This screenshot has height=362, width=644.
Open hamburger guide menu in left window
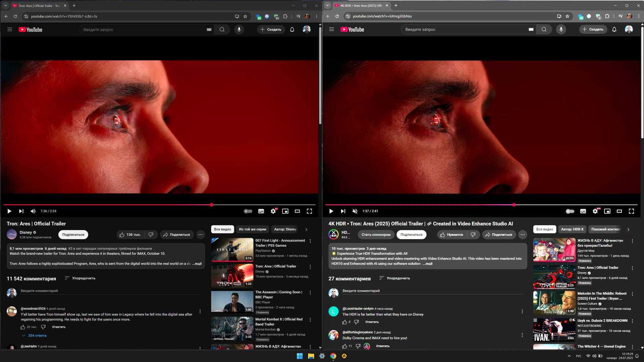10,29
